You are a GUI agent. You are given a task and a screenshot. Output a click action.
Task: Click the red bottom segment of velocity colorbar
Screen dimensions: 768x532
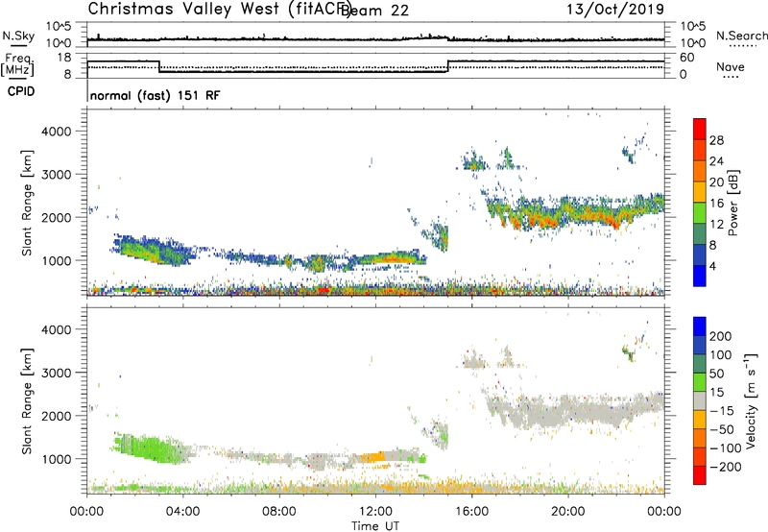tap(700, 475)
